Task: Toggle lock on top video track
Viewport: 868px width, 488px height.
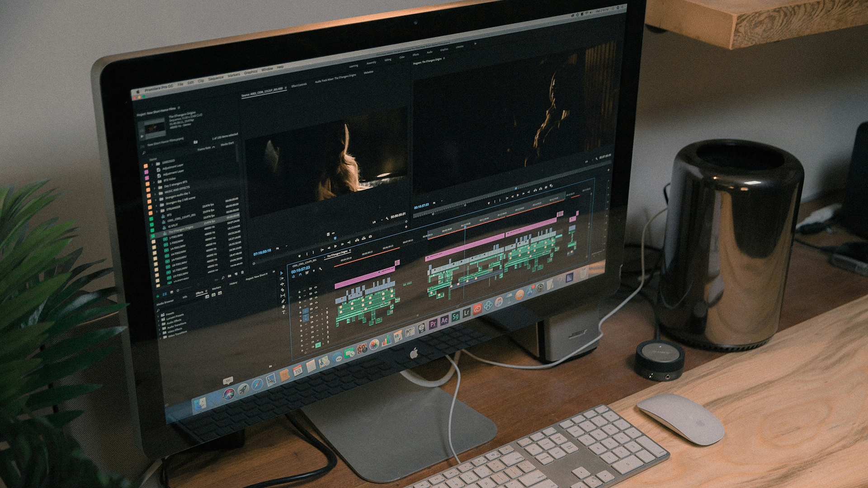Action: pyautogui.click(x=299, y=292)
